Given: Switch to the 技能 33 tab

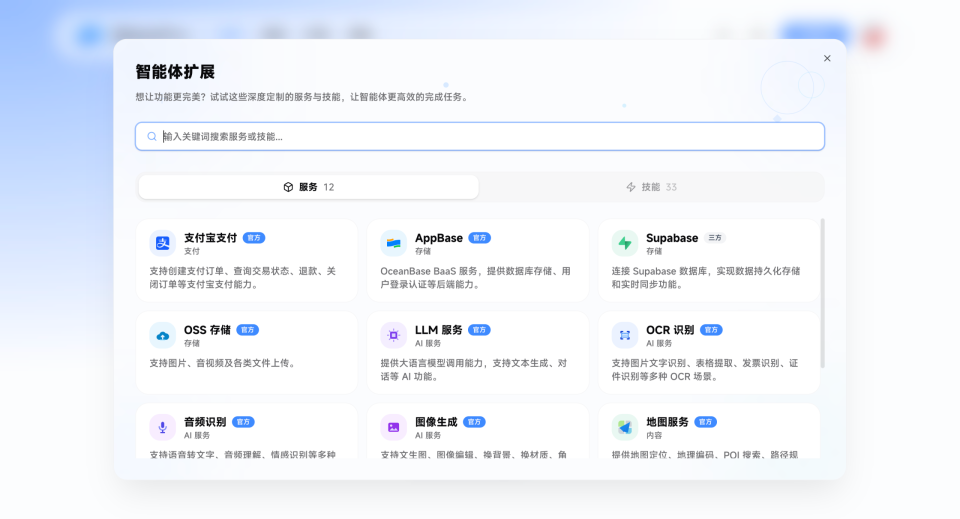Looking at the screenshot, I should (651, 187).
